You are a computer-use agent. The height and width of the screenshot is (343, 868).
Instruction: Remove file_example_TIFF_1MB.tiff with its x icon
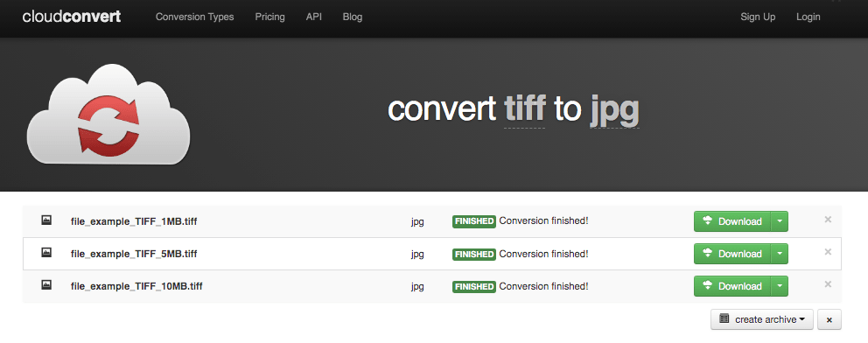click(828, 220)
